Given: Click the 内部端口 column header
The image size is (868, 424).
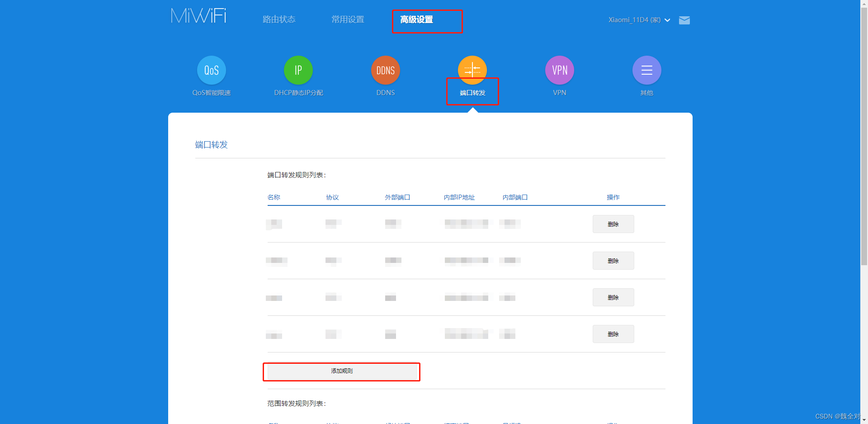Looking at the screenshot, I should click(515, 197).
